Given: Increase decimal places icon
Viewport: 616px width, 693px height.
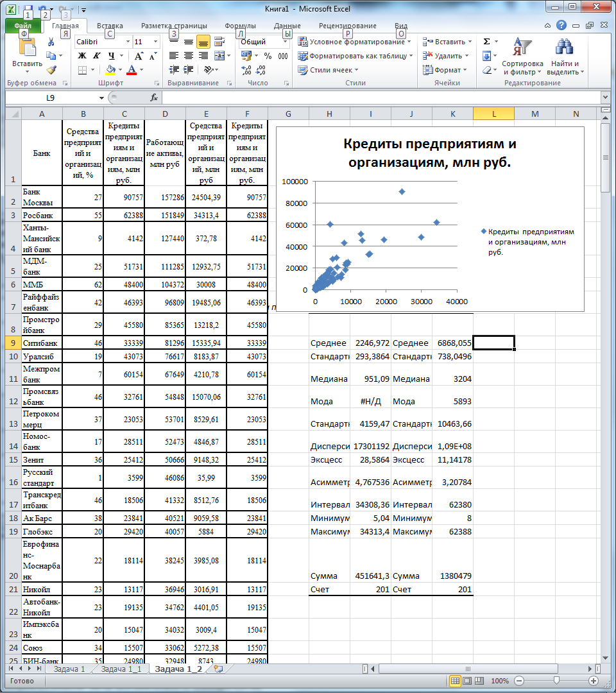Looking at the screenshot, I should tap(246, 71).
